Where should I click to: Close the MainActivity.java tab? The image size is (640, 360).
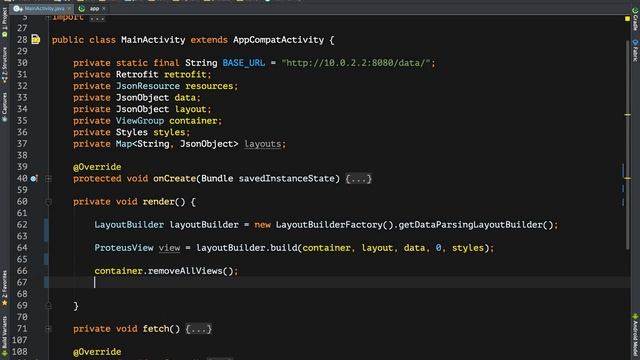pyautogui.click(x=69, y=9)
